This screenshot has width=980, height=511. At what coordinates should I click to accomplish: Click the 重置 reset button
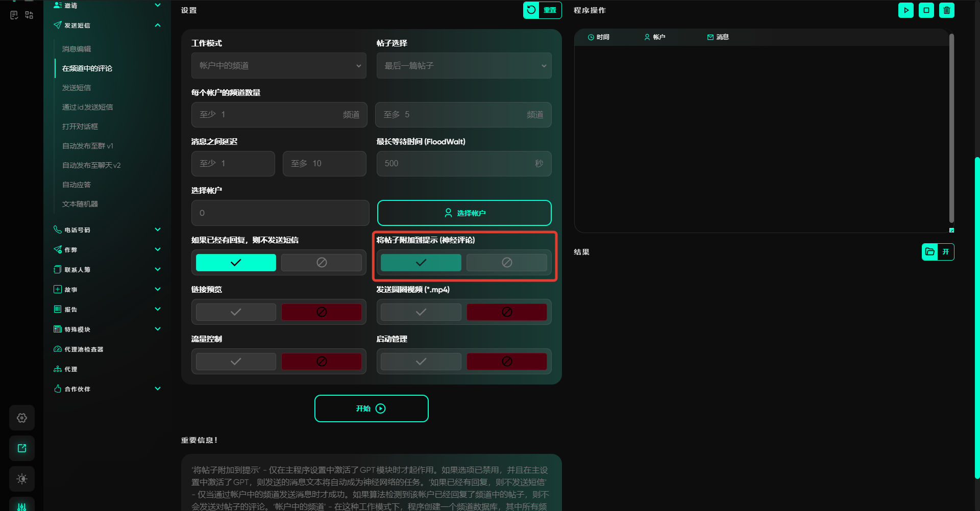pos(542,10)
